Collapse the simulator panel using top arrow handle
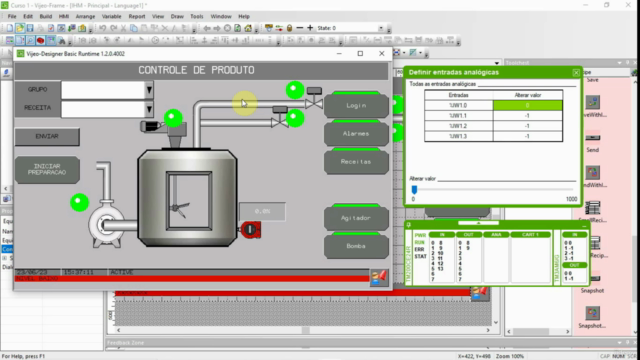 click(478, 223)
